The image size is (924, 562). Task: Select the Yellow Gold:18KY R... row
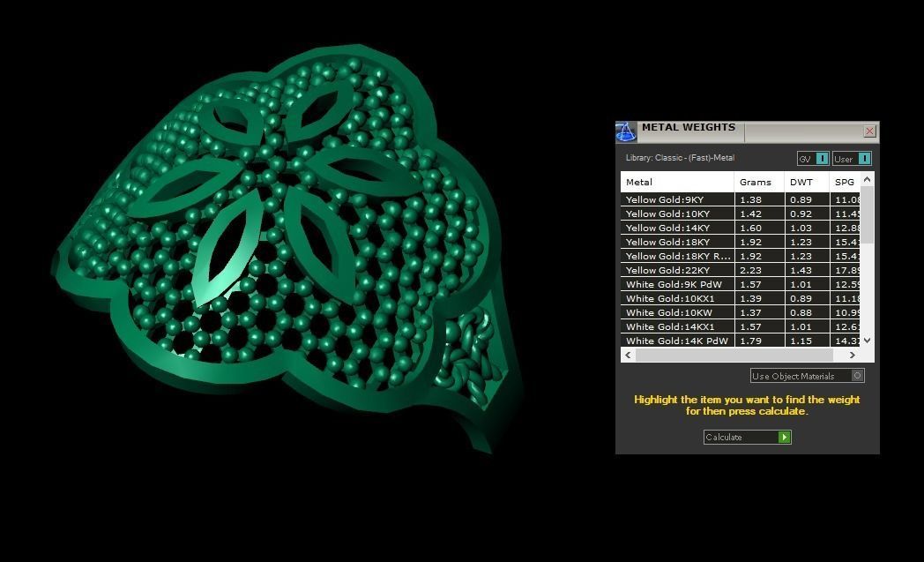point(740,256)
